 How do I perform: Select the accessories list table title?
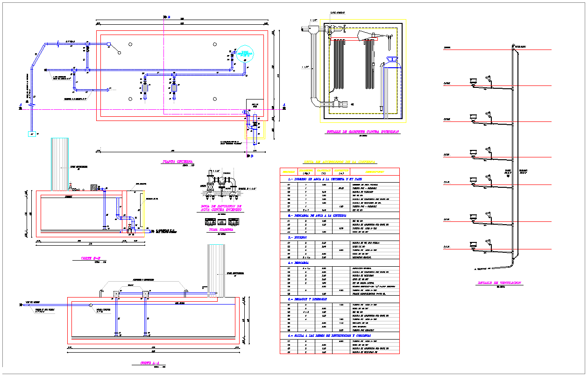click(x=339, y=162)
